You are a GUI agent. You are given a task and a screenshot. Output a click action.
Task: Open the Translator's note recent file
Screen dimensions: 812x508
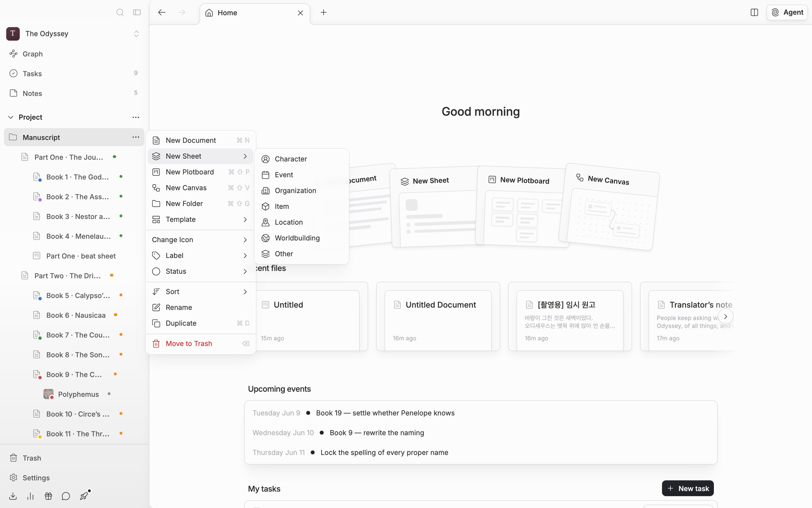(x=687, y=316)
